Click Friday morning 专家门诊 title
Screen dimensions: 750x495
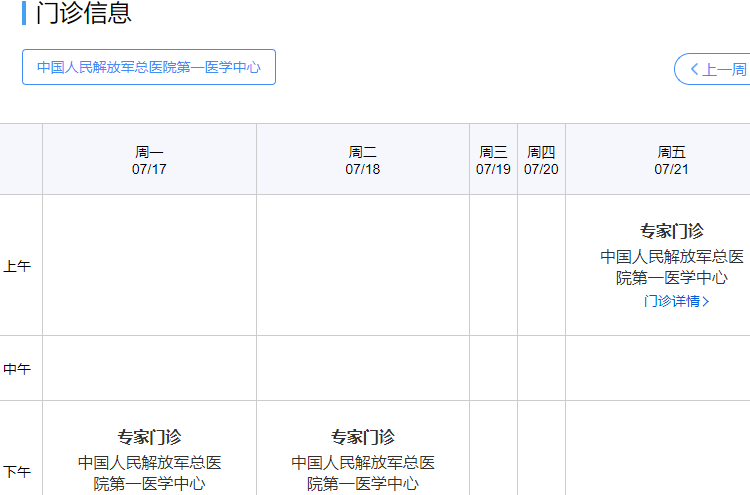[671, 231]
